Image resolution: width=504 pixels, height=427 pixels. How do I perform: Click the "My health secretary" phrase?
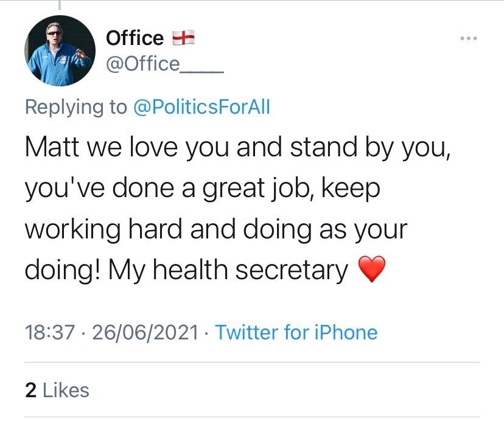(228, 269)
